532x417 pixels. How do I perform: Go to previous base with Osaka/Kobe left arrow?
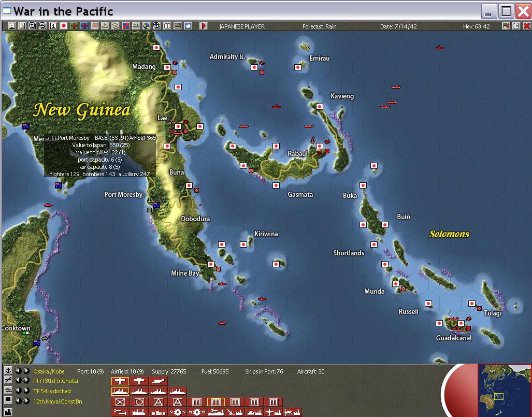click(x=18, y=371)
